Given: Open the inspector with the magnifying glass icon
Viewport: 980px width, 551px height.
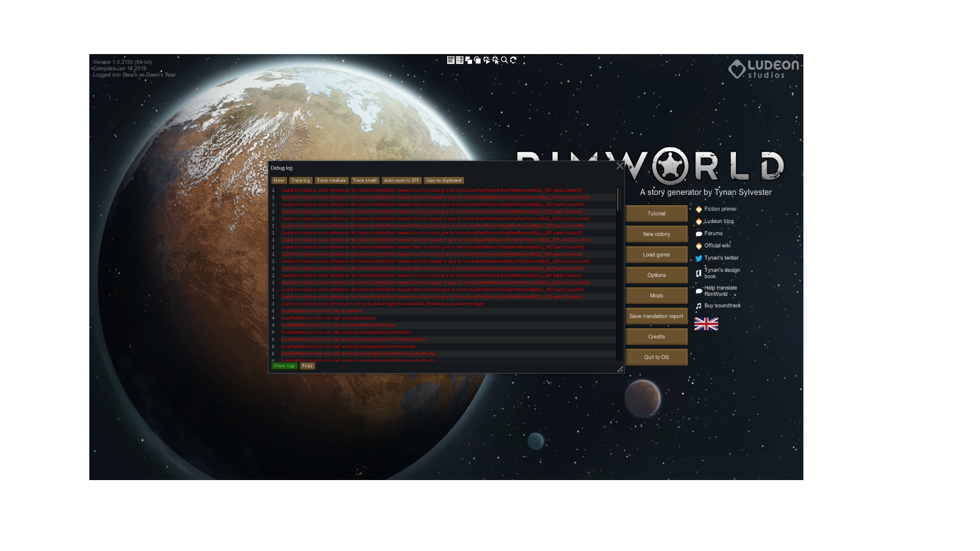Looking at the screenshot, I should [504, 60].
